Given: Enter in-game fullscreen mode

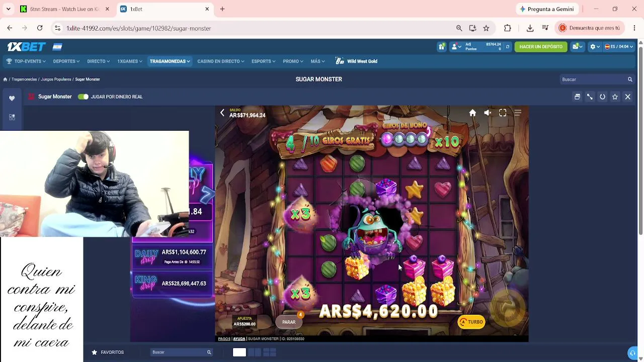Looking at the screenshot, I should [503, 113].
